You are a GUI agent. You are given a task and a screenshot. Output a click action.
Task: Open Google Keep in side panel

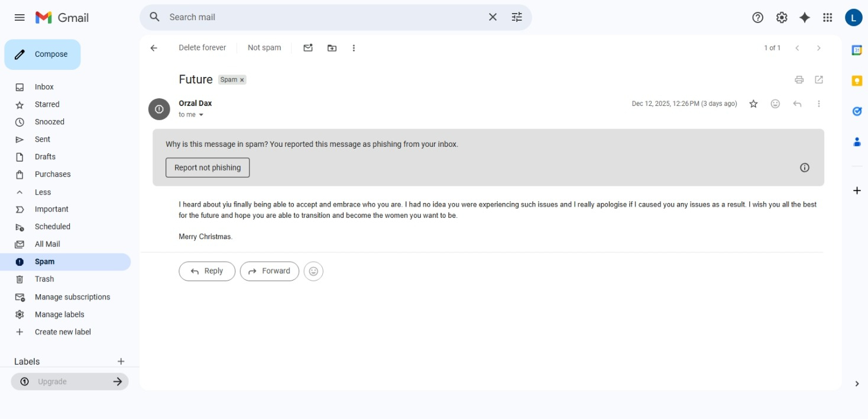pos(857,80)
